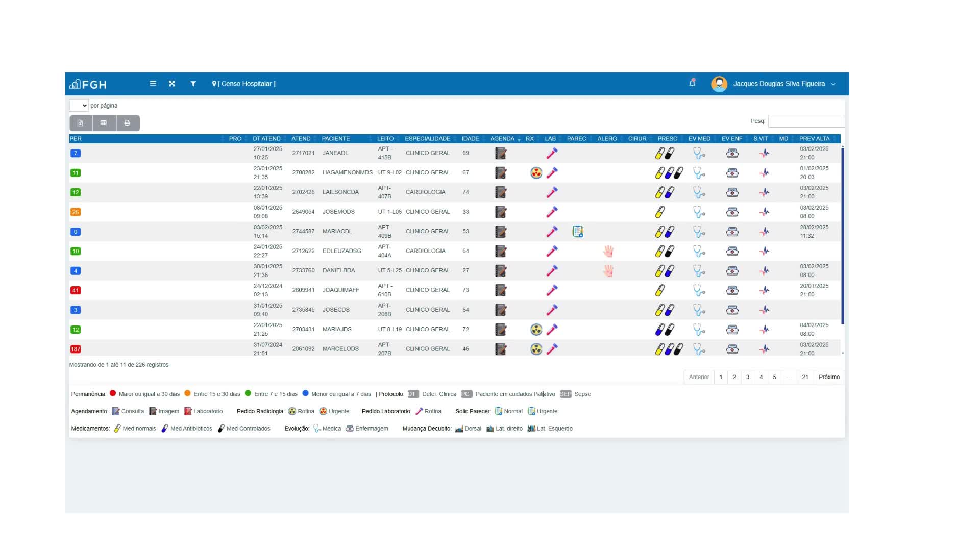
Task: Click the print button icon
Action: coord(127,123)
